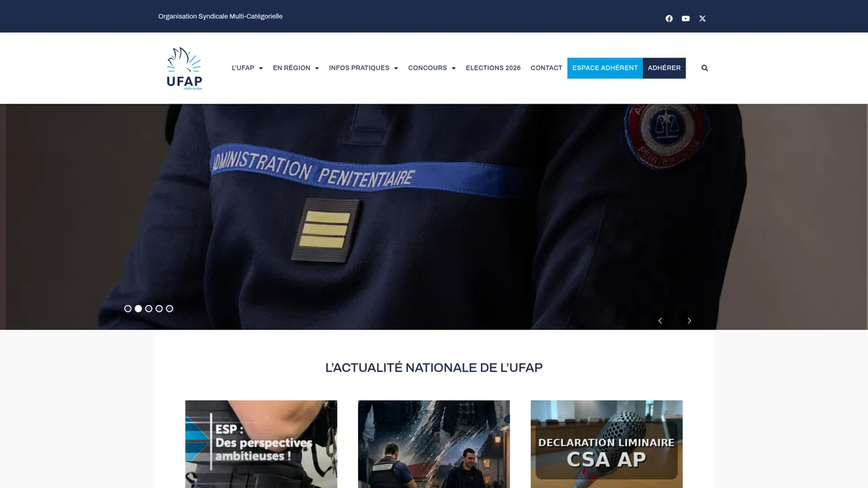
Task: Advance to the next slide arrow
Action: [689, 321]
